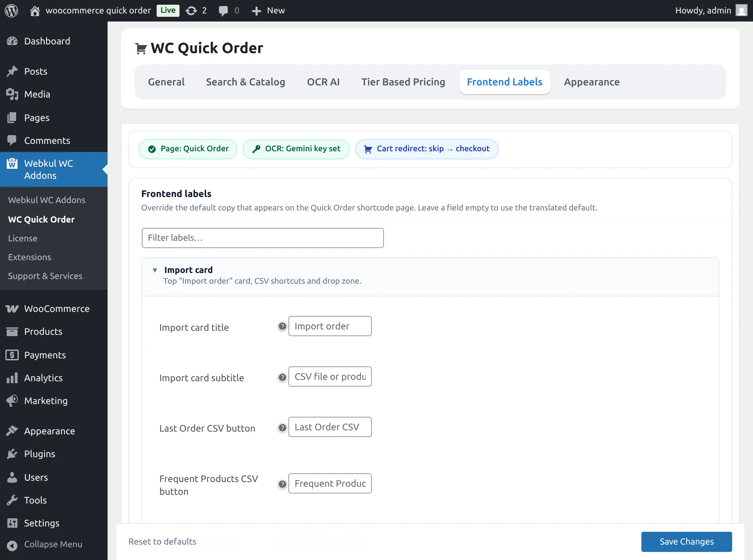Click the Dashboard gauge icon

12,41
